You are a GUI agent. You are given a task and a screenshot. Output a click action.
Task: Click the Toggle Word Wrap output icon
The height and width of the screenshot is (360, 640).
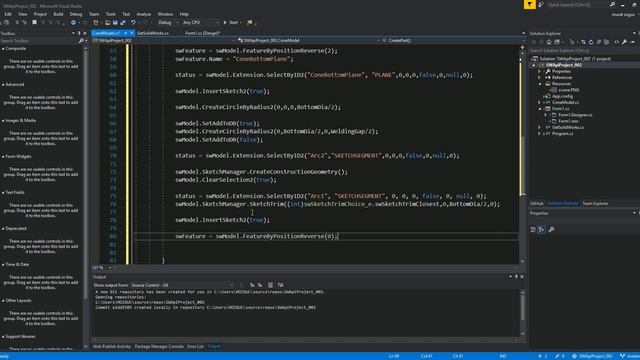click(x=280, y=285)
